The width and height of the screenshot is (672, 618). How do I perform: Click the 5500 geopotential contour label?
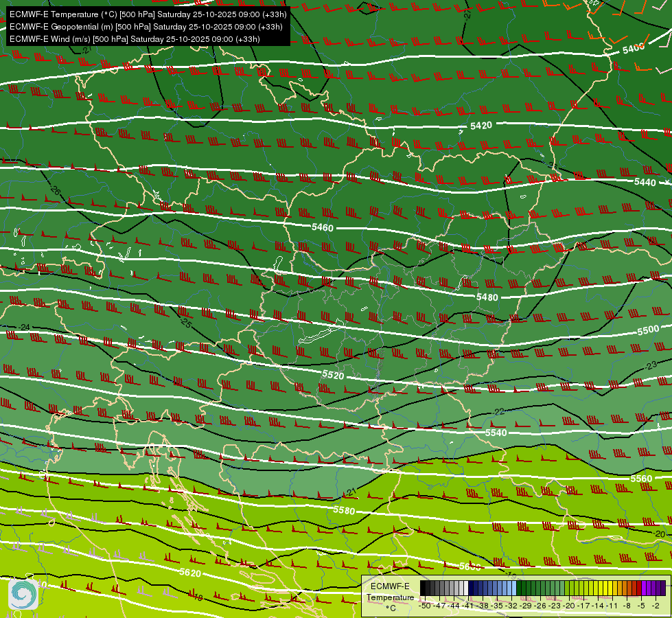[648, 330]
